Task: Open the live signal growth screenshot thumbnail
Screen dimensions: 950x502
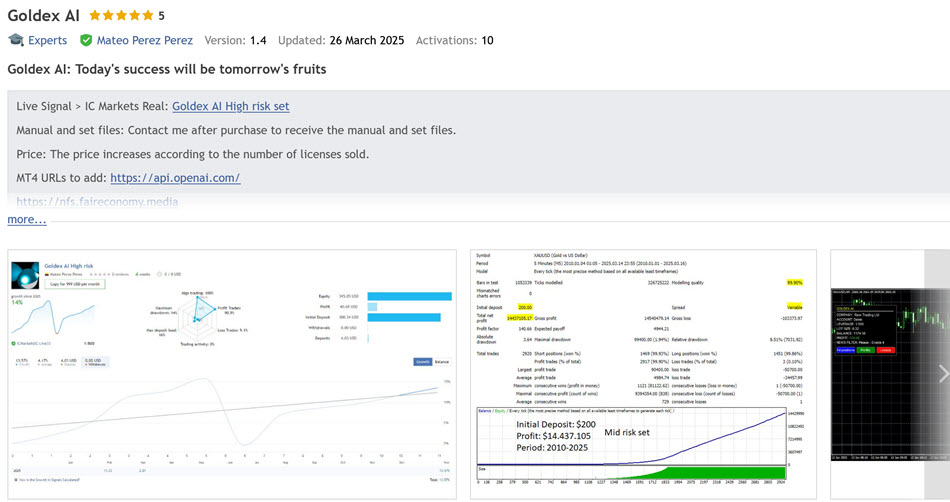Action: tap(232, 374)
